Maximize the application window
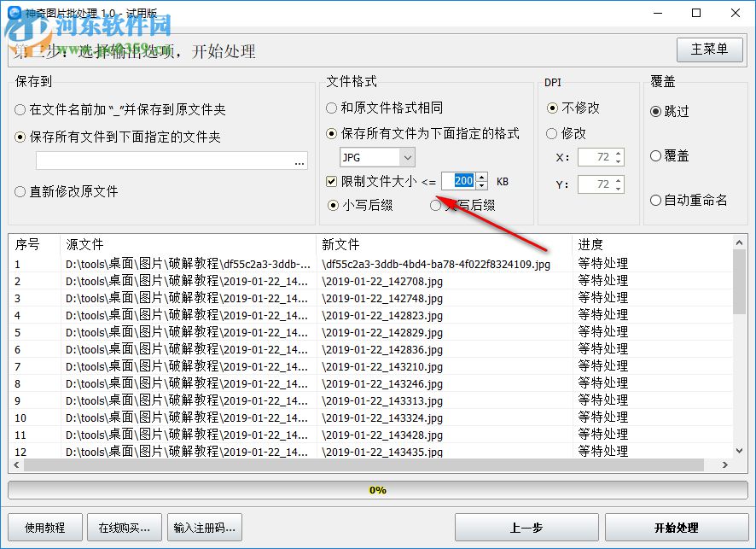The image size is (756, 549). coord(696,13)
